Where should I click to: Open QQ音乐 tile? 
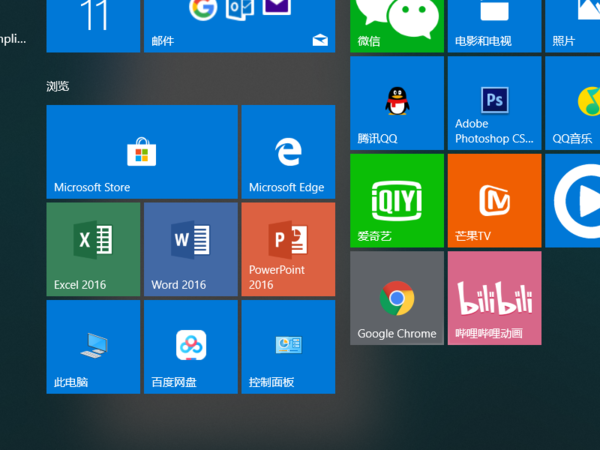pos(572,103)
